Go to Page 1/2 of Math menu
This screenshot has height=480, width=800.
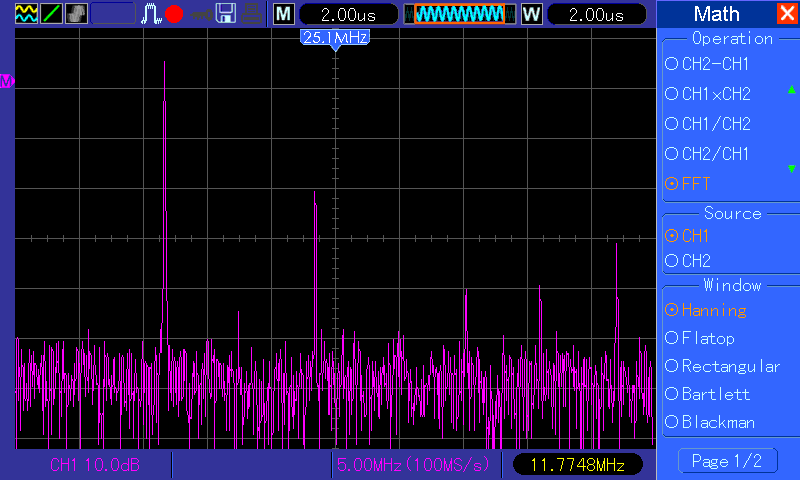(x=727, y=461)
